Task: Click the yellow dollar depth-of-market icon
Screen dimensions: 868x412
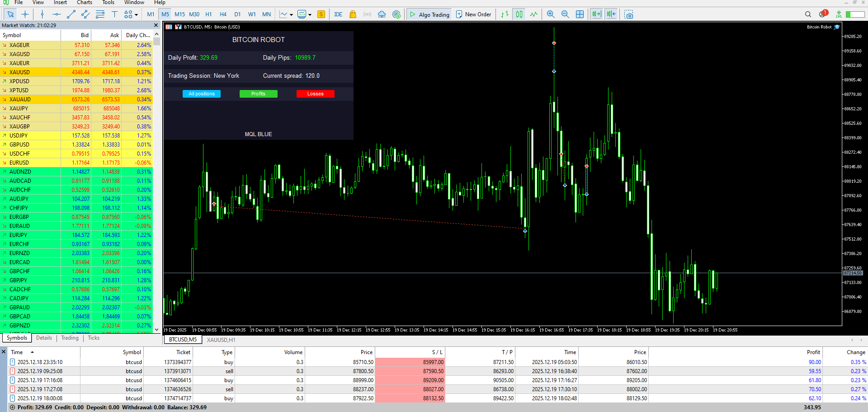Action: [x=321, y=14]
